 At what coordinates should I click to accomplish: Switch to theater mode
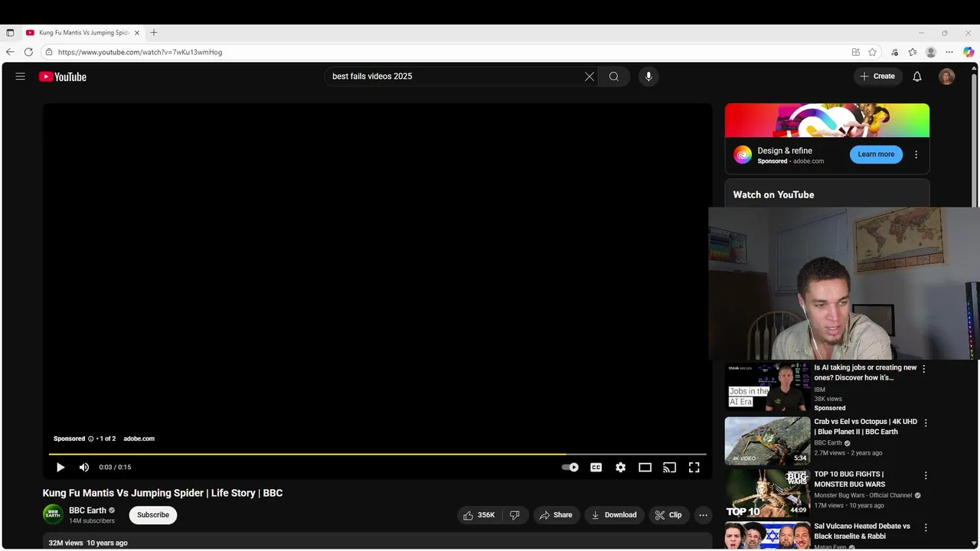click(x=645, y=468)
